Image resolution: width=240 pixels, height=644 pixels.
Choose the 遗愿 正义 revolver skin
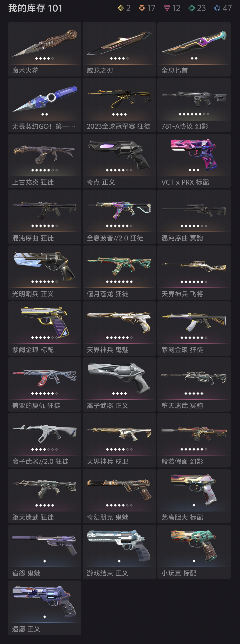tap(45, 608)
